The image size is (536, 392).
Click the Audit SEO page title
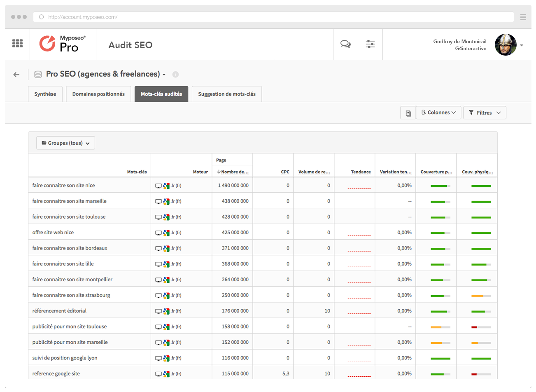point(131,45)
